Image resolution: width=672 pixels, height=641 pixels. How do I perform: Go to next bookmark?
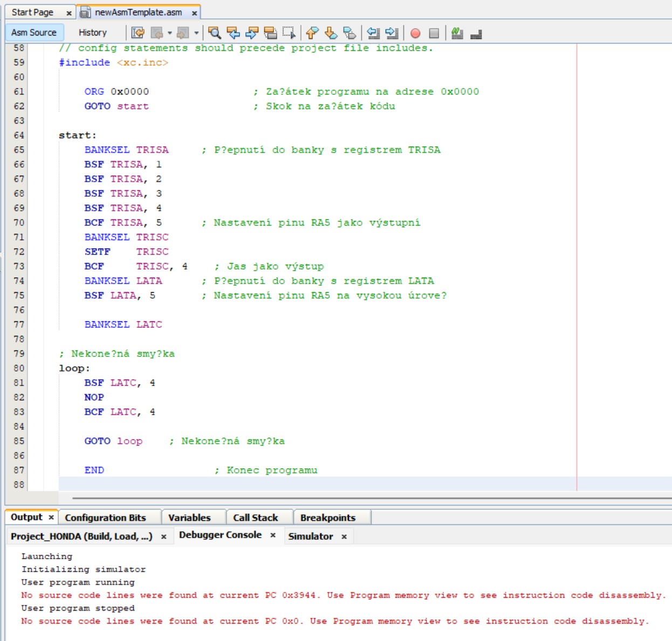coord(331,33)
